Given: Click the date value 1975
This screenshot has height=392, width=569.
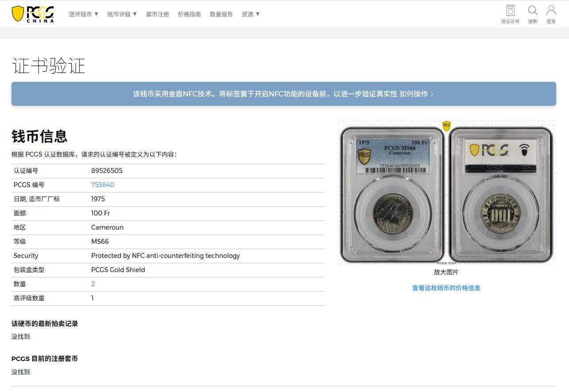Looking at the screenshot, I should click(98, 199).
